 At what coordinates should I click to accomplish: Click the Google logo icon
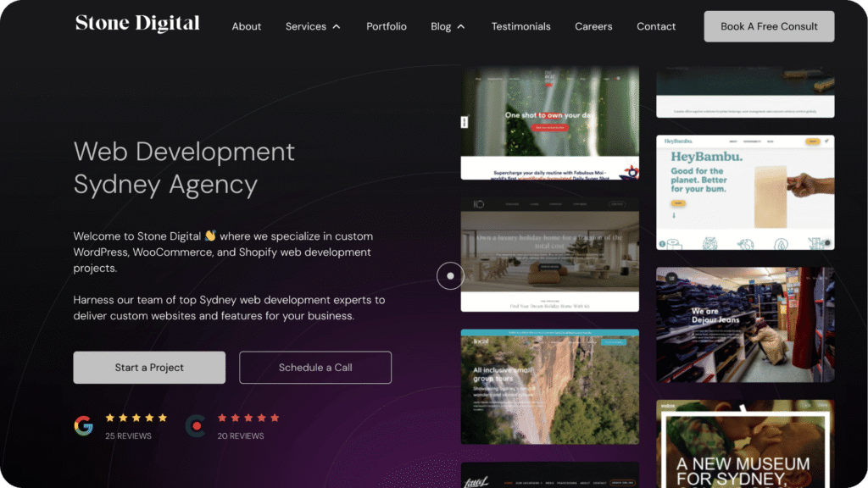(x=84, y=425)
